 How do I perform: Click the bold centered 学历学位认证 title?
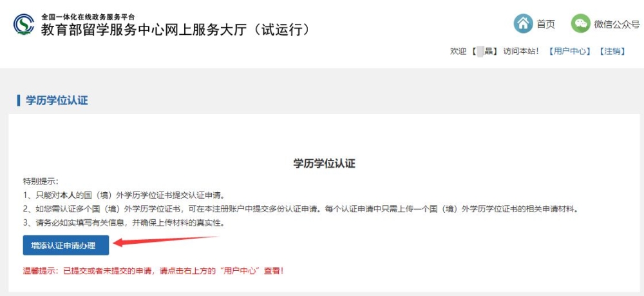(x=324, y=163)
